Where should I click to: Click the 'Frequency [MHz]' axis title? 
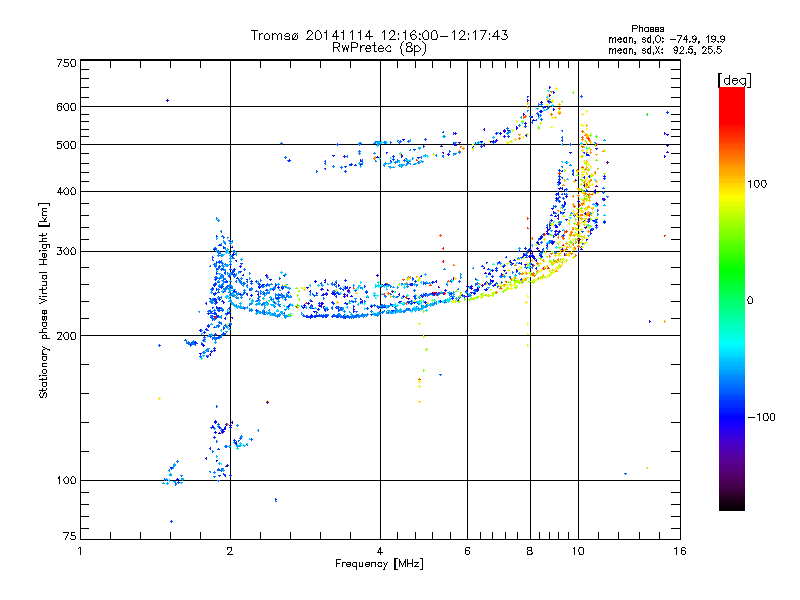pos(379,564)
